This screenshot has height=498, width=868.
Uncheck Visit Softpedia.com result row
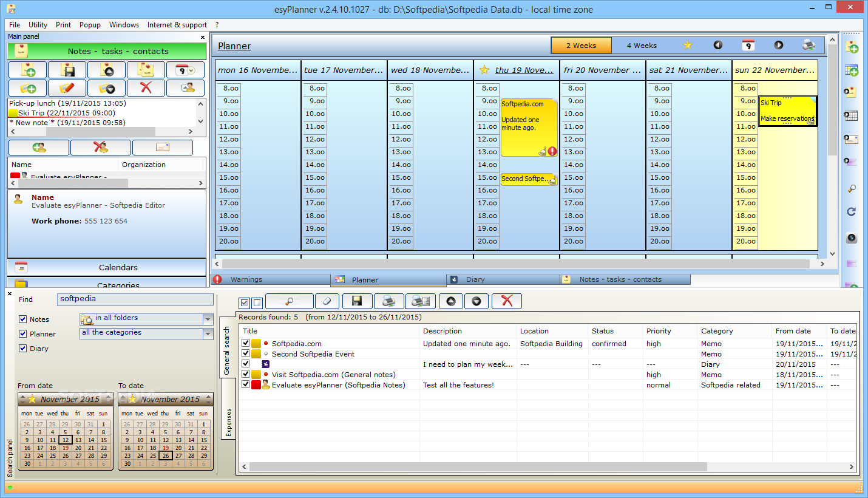246,374
